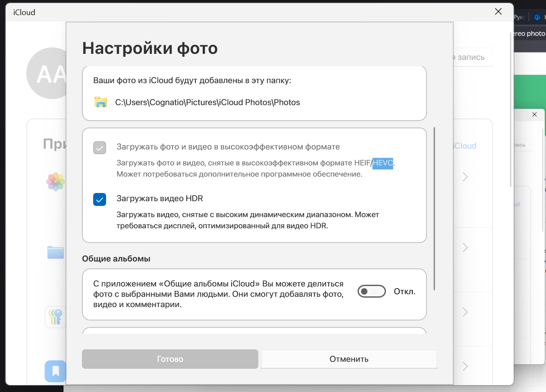
Task: Click the folder destination description text
Action: point(192,81)
